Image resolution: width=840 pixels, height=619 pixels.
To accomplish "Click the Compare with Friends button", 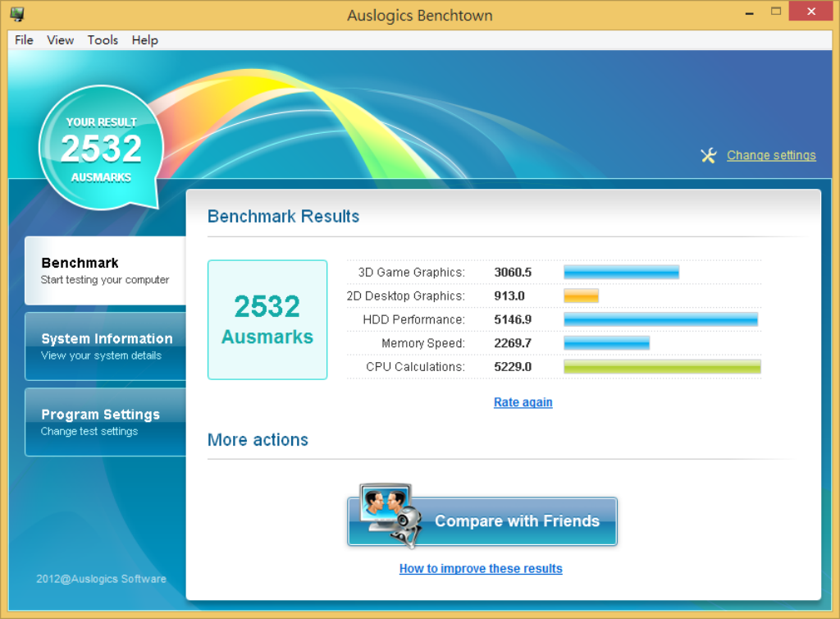I will point(482,521).
